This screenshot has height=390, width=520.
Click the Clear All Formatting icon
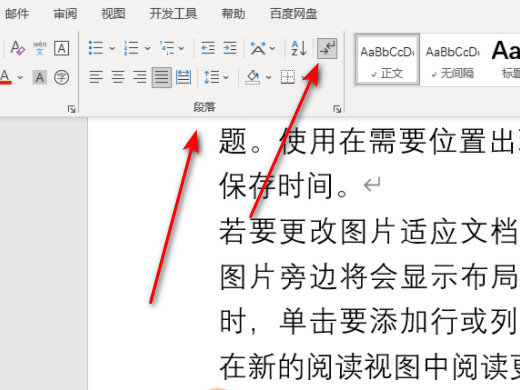click(17, 48)
